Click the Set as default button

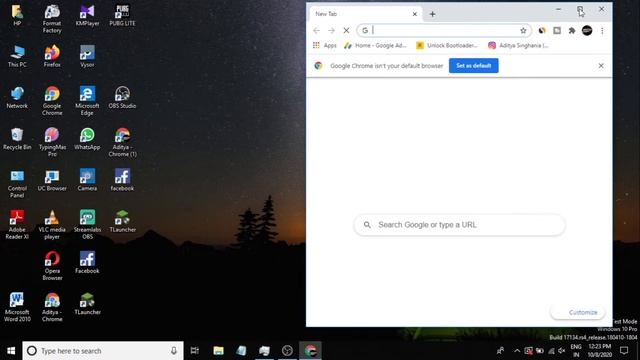click(x=473, y=66)
